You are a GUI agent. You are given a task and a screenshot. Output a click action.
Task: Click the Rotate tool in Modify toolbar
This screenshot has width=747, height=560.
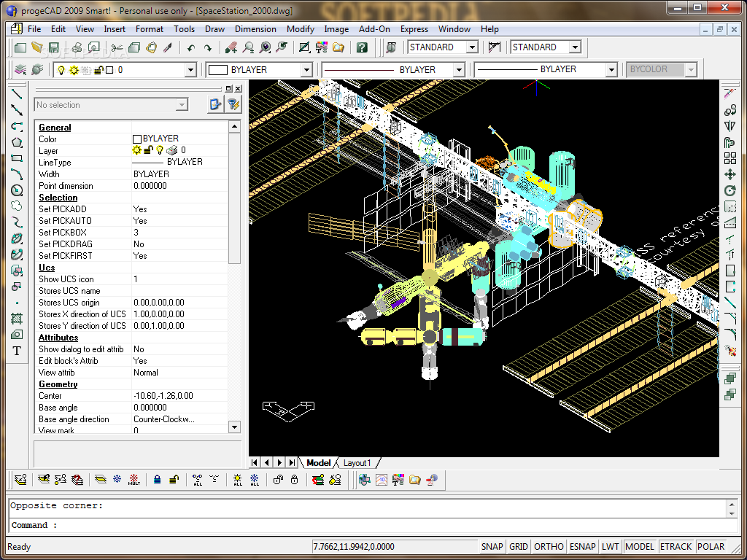pos(729,190)
